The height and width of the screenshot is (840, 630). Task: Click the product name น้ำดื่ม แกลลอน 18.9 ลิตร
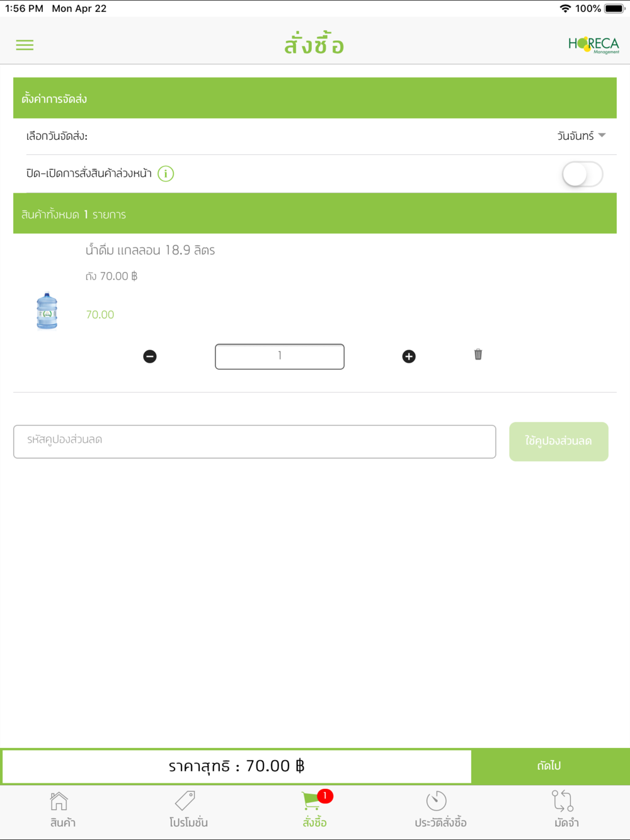click(150, 250)
